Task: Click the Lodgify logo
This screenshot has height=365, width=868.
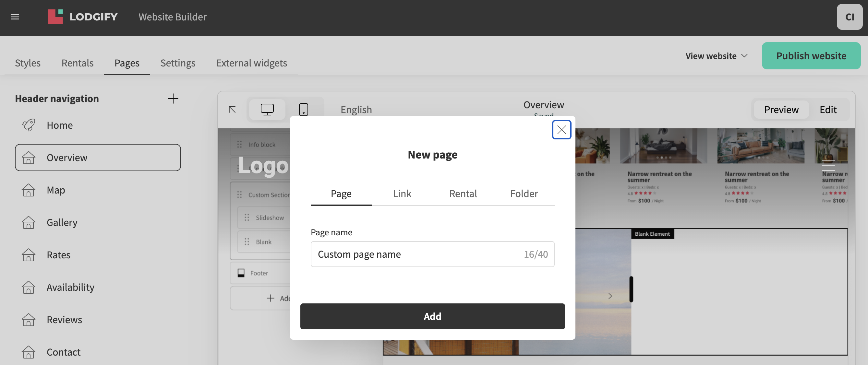Action: point(83,17)
